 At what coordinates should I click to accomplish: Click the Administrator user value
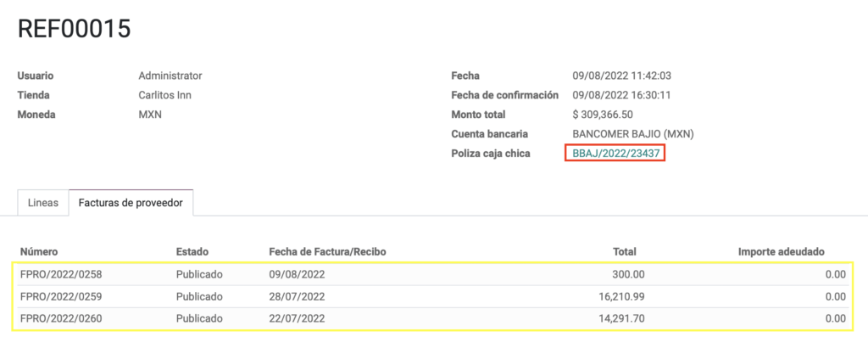coord(170,76)
